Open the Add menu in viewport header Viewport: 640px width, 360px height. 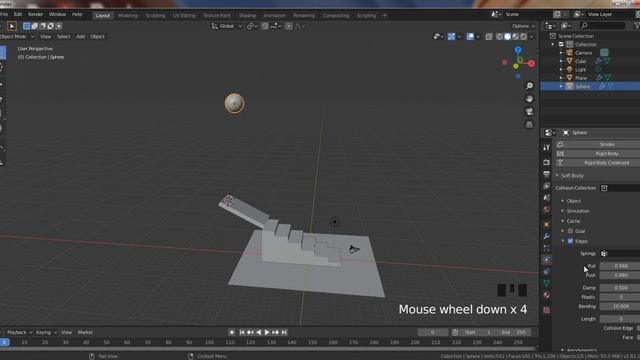80,37
